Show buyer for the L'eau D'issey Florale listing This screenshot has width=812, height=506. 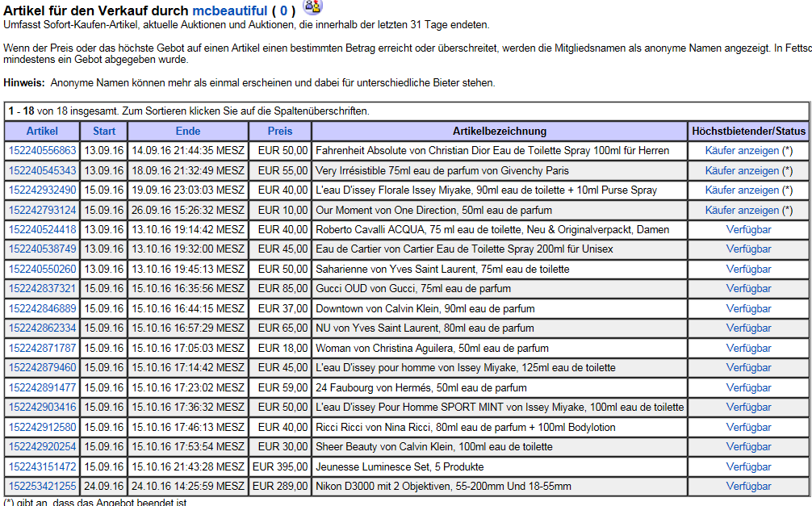742,190
